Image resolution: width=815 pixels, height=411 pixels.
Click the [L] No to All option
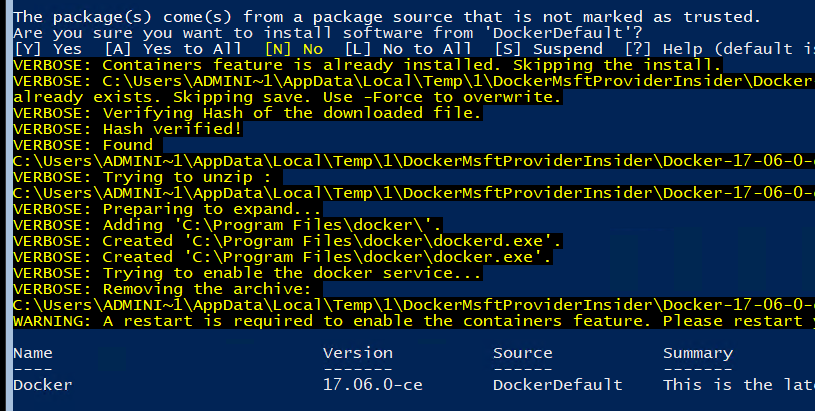408,49
